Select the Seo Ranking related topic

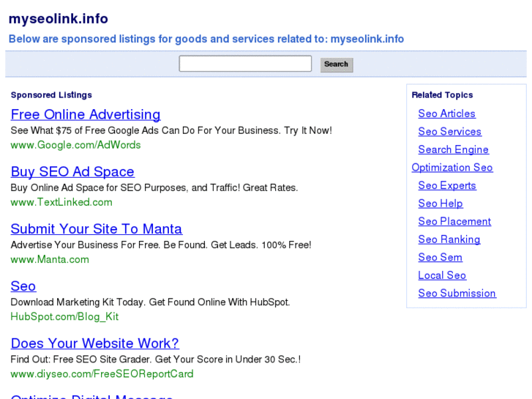tap(449, 239)
